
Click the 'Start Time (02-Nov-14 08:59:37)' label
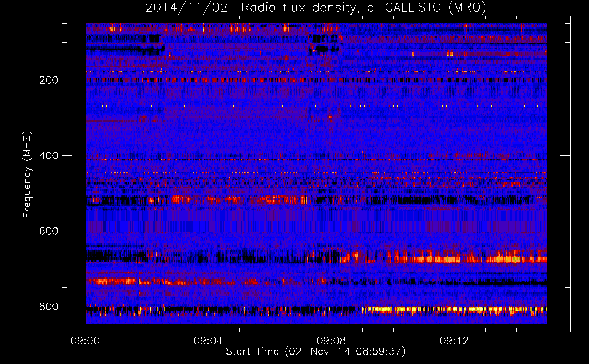pyautogui.click(x=316, y=352)
